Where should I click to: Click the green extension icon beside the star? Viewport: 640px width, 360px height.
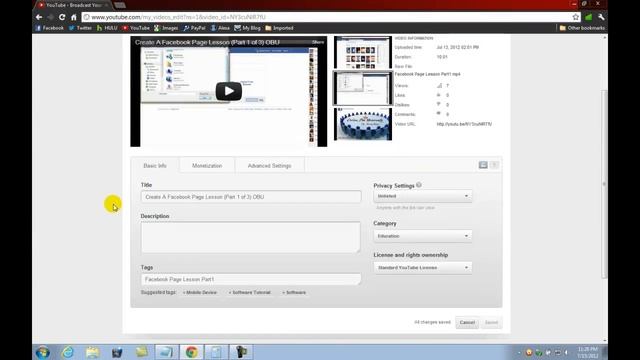[589, 17]
